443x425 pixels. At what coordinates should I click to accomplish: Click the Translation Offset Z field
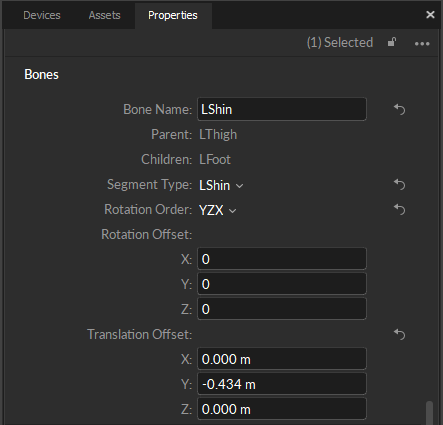pyautogui.click(x=282, y=409)
